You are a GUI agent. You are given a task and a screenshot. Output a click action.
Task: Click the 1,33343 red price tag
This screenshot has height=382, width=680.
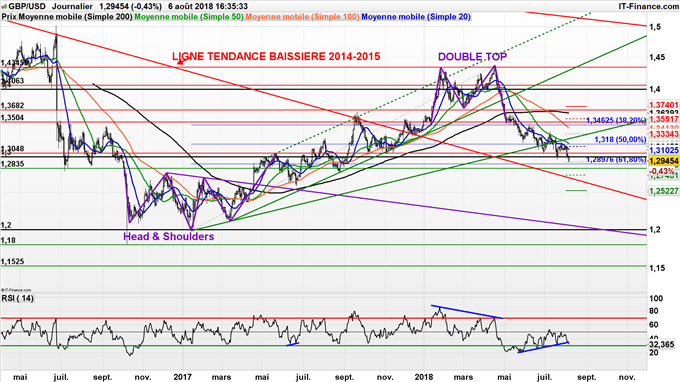click(664, 134)
